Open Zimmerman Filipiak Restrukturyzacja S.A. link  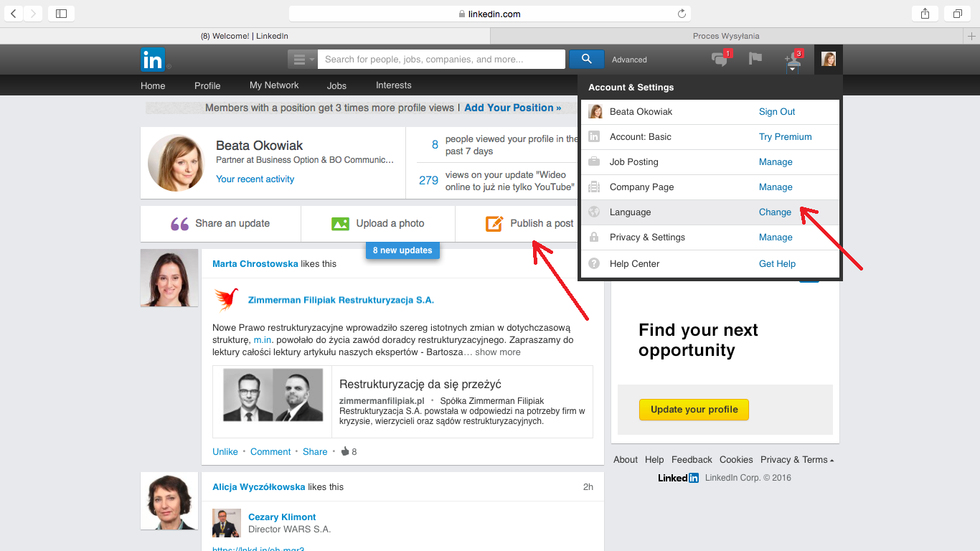coord(341,300)
